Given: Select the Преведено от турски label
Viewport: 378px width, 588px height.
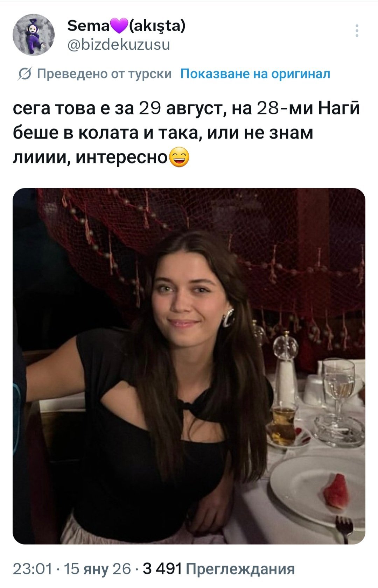Looking at the screenshot, I should tap(104, 74).
